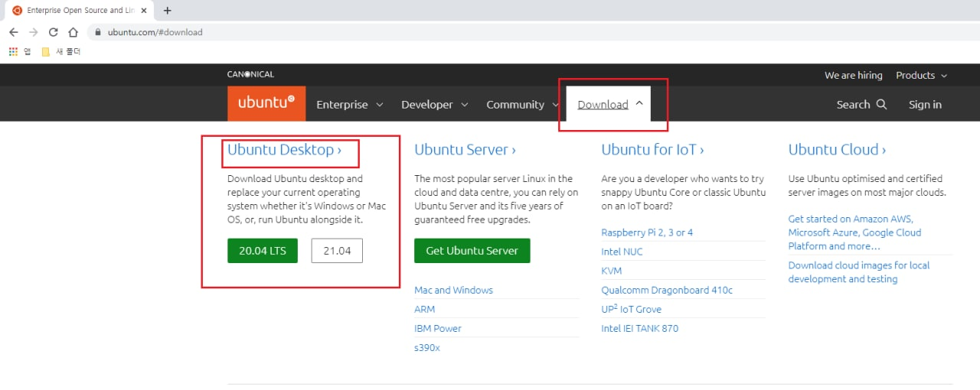Collapse the Download menu
This screenshot has width=980, height=390.
click(x=609, y=104)
